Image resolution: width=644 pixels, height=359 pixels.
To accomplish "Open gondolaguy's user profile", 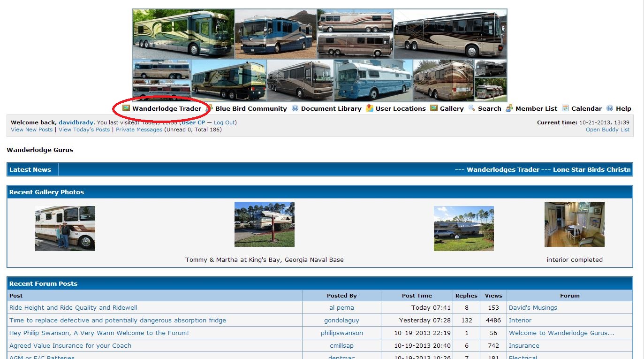I will pyautogui.click(x=341, y=321).
